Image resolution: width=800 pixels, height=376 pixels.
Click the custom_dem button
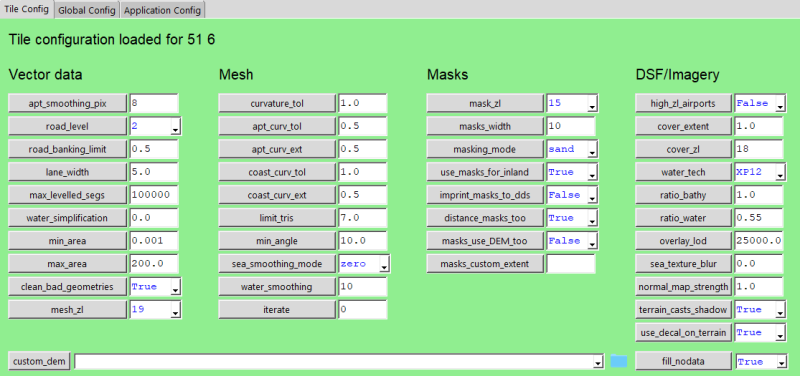pos(39,362)
